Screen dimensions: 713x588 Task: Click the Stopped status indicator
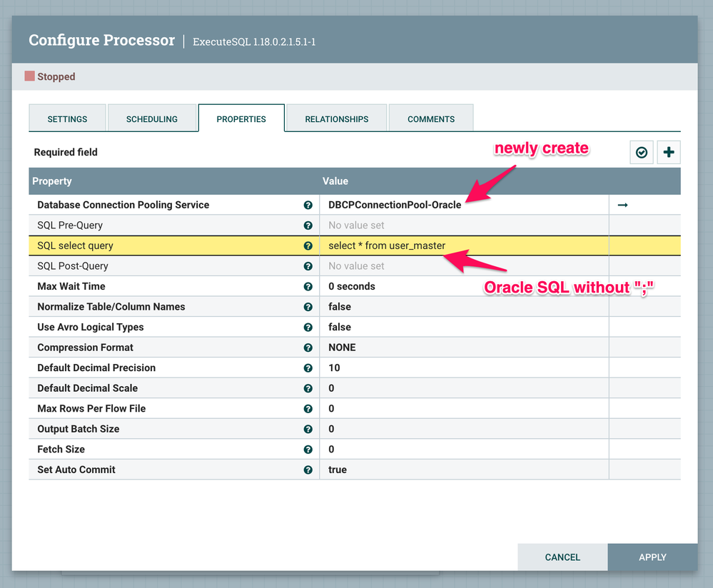tap(49, 76)
